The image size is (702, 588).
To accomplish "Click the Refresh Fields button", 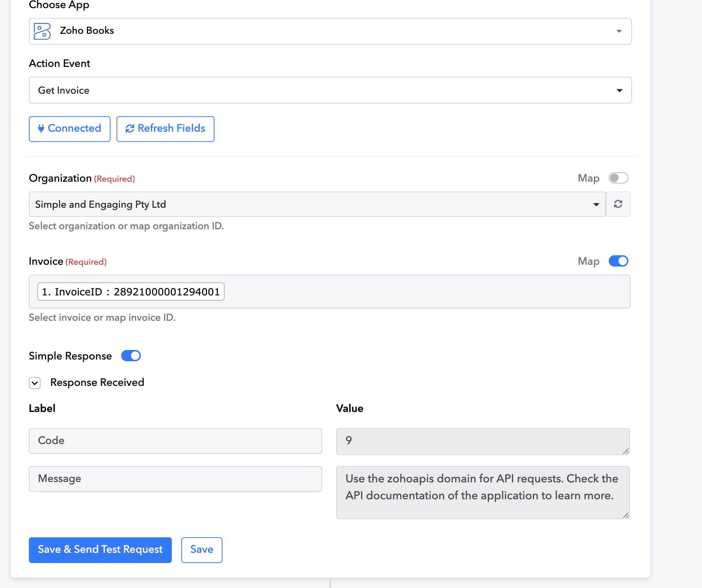I will [165, 129].
